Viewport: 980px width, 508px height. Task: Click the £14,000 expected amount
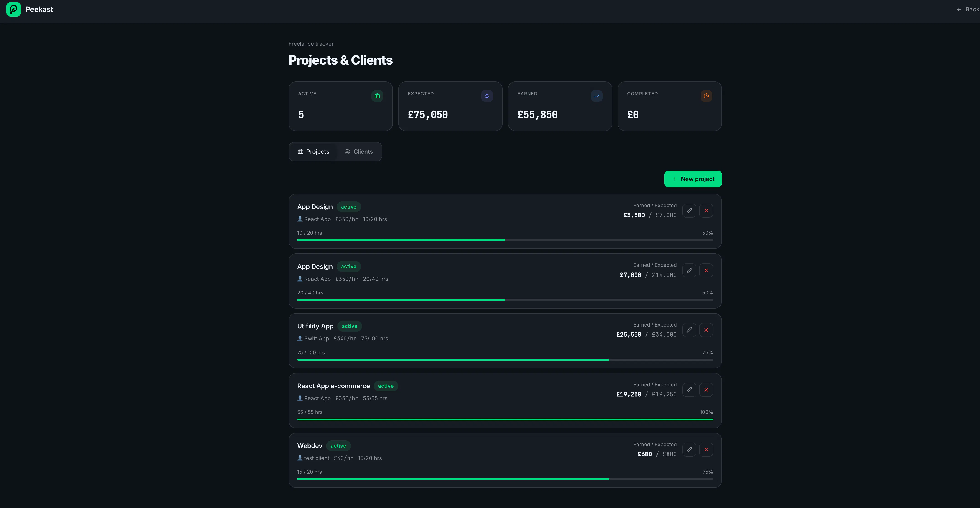(664, 275)
